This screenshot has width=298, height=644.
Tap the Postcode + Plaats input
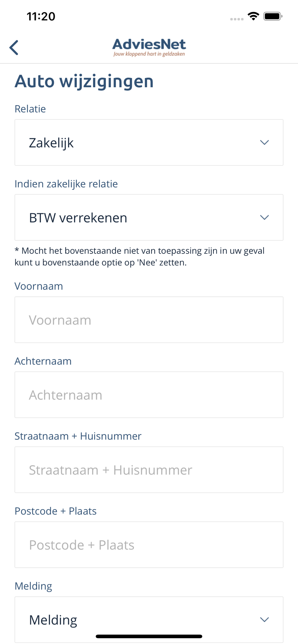point(149,545)
